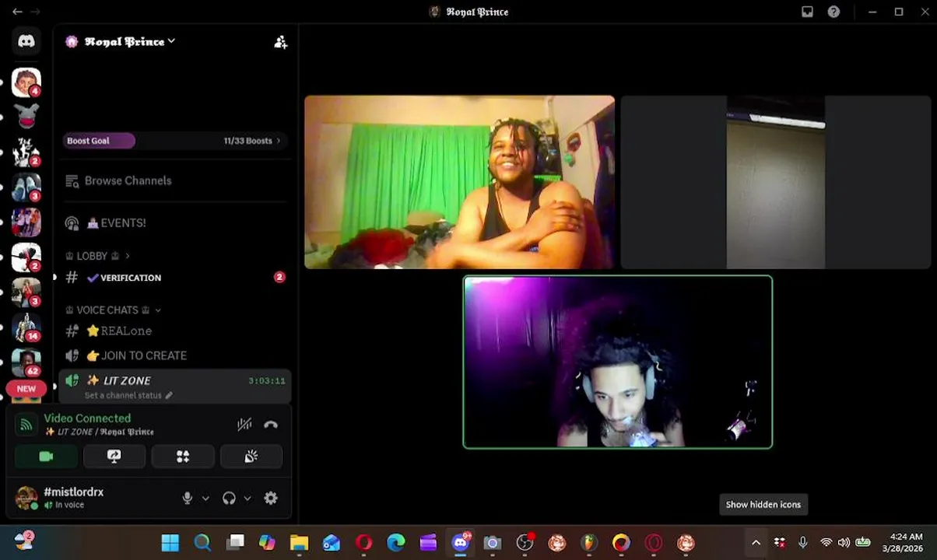Open Windows Search in the taskbar
The height and width of the screenshot is (560, 937).
[202, 543]
